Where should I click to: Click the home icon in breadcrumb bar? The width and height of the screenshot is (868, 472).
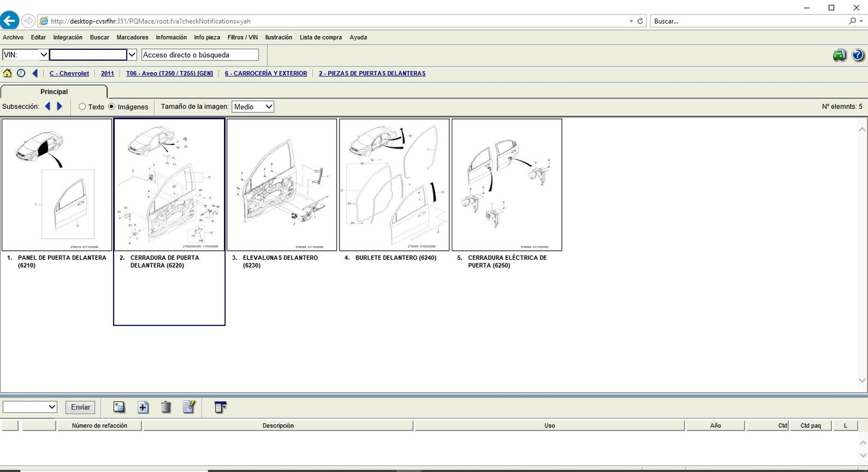7,73
